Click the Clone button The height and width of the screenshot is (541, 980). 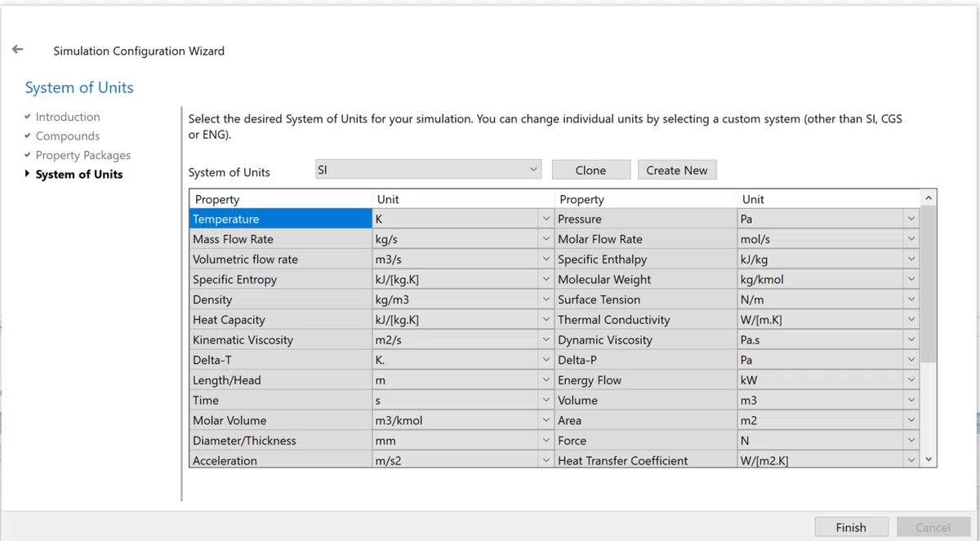tap(590, 170)
